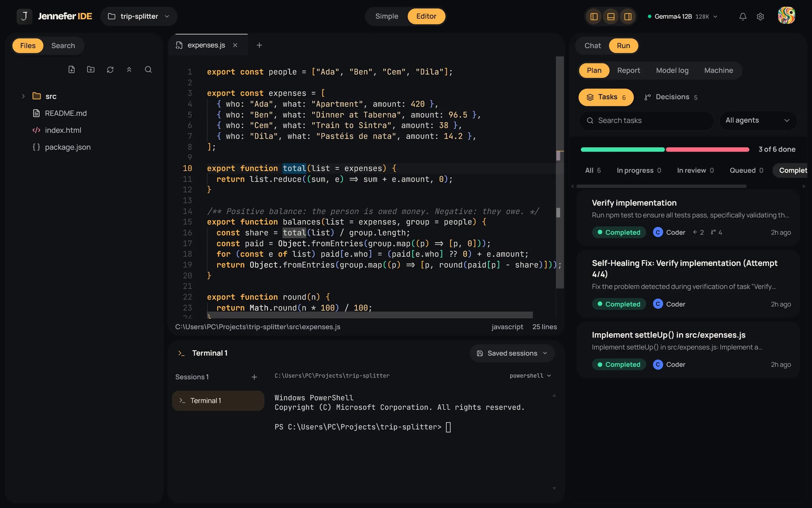Click the Decisions branch icon
The height and width of the screenshot is (508, 812).
pos(648,97)
